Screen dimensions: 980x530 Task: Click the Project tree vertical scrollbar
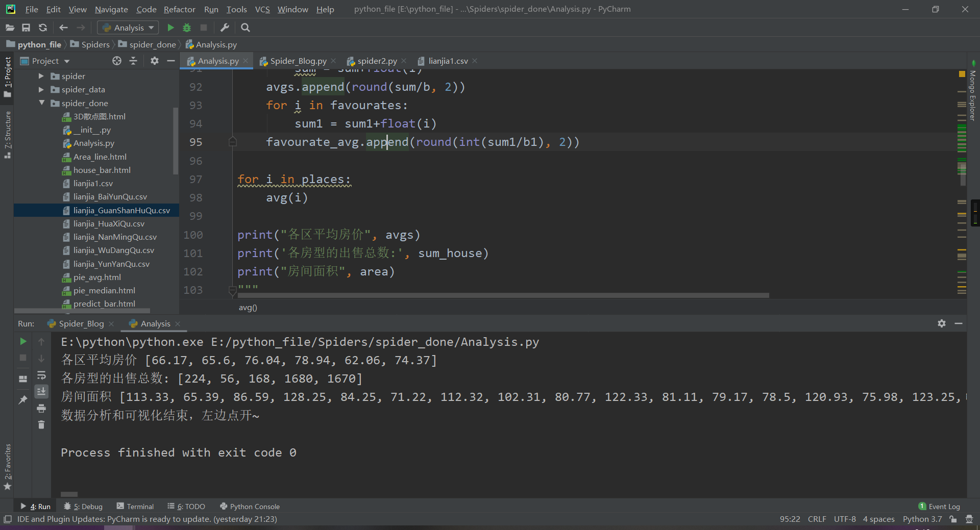tap(176, 140)
